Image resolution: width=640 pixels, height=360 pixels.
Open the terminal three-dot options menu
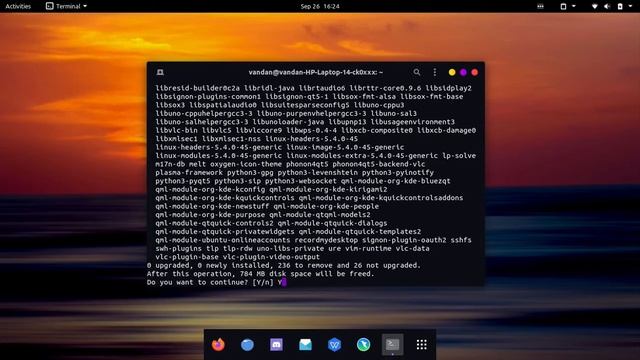pyautogui.click(x=435, y=72)
